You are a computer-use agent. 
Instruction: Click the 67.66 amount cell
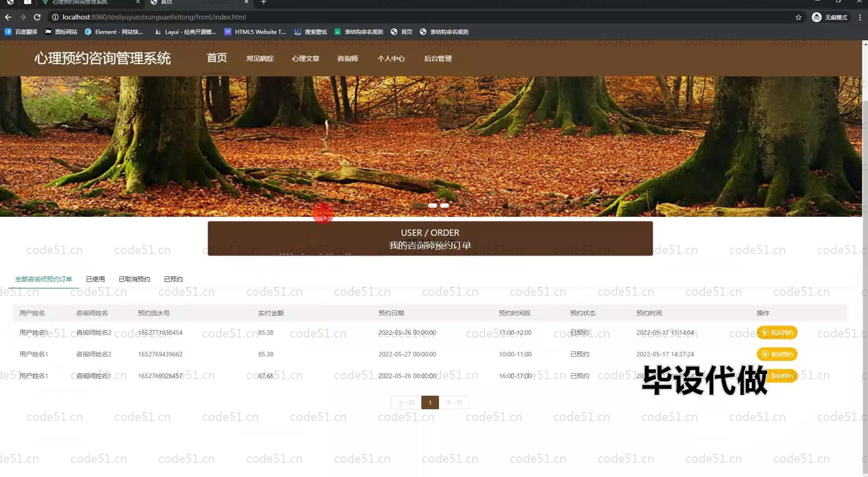click(266, 376)
